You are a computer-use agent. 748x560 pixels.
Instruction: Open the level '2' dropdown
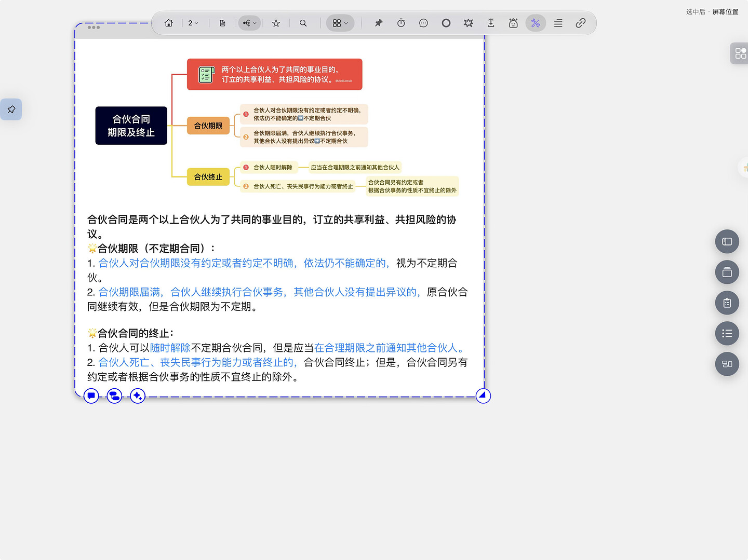193,23
